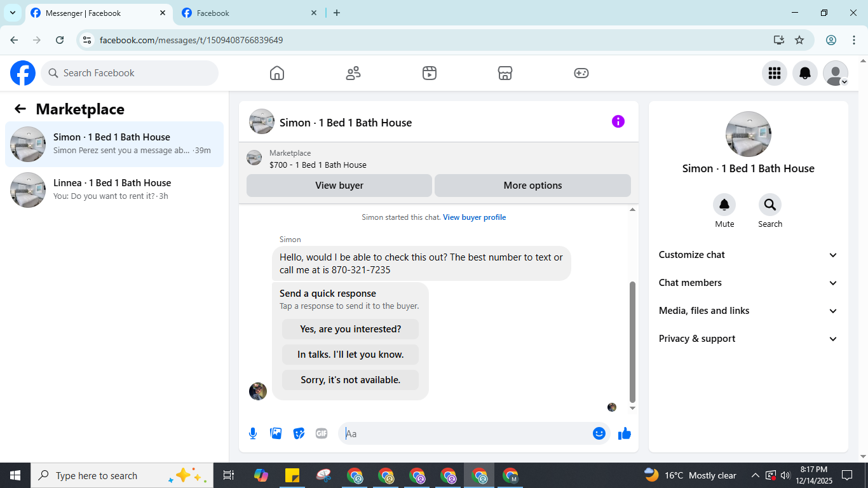Open Task View on the taskbar

tap(229, 475)
